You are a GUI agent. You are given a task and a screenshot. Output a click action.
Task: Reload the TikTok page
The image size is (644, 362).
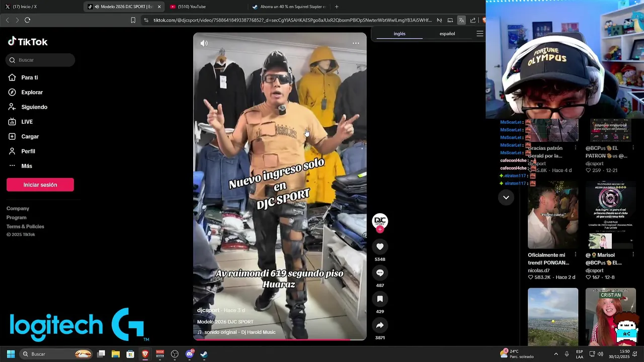(x=28, y=20)
